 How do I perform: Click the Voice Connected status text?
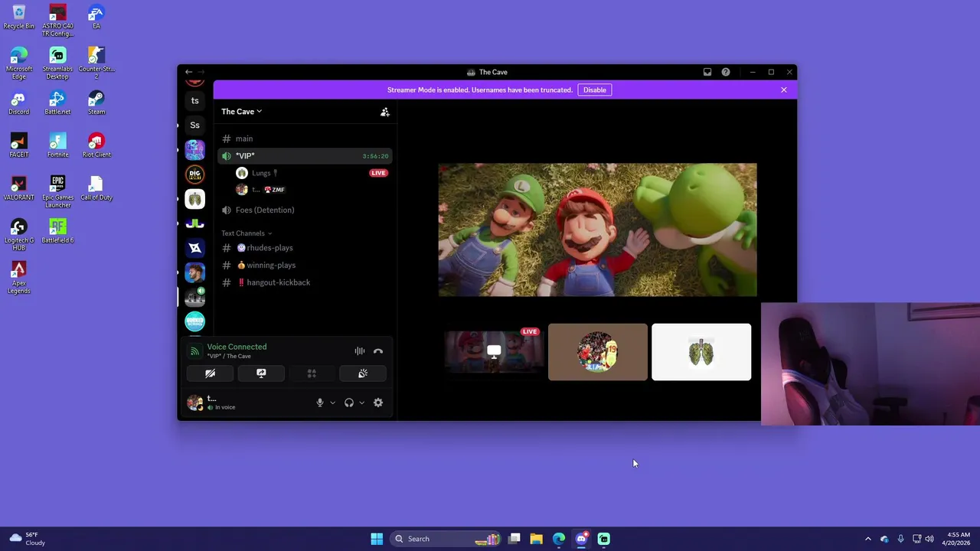(x=237, y=347)
